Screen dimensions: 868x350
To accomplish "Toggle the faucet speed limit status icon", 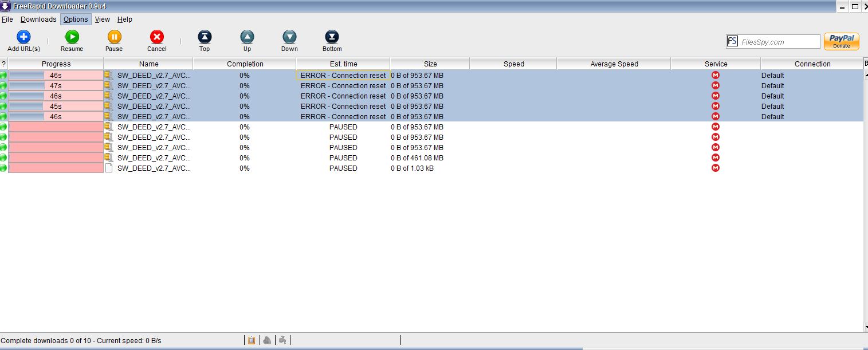I will pyautogui.click(x=282, y=340).
